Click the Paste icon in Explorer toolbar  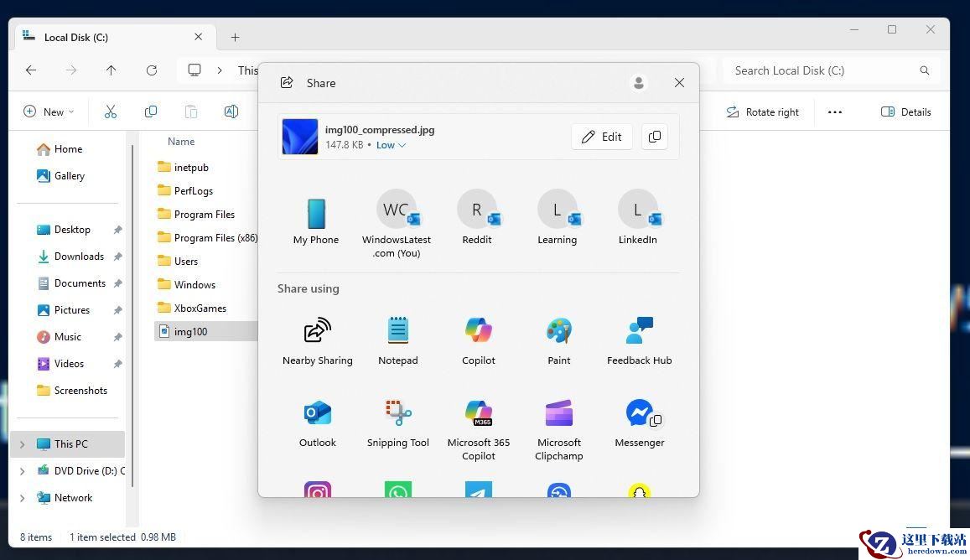(x=190, y=111)
